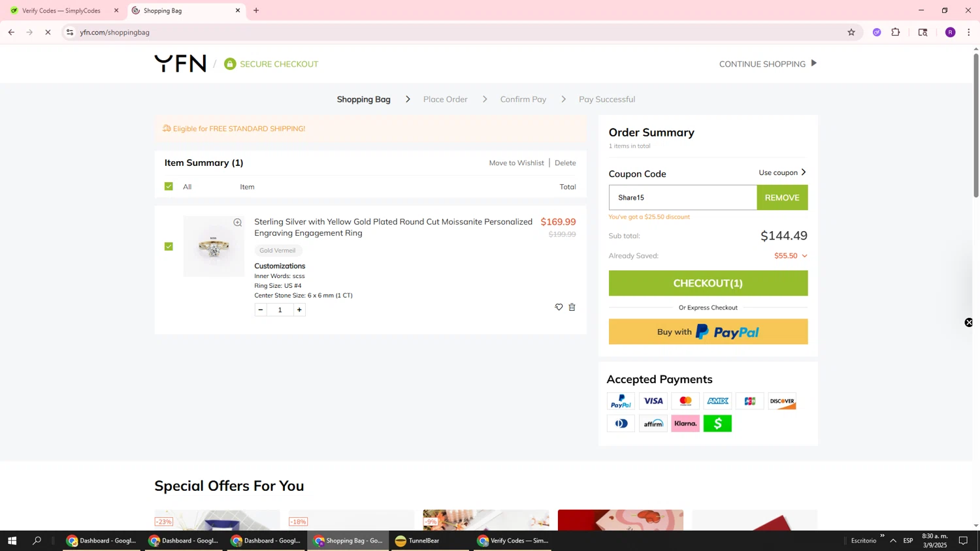The image size is (980, 551).
Task: Click Delete in Item Summary header
Action: [x=565, y=163]
